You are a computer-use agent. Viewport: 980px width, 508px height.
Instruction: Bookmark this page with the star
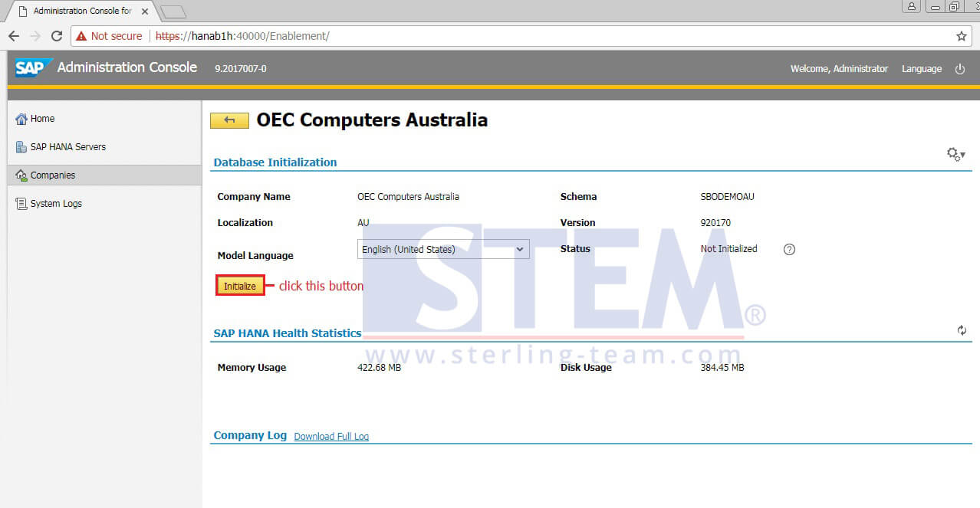(961, 36)
